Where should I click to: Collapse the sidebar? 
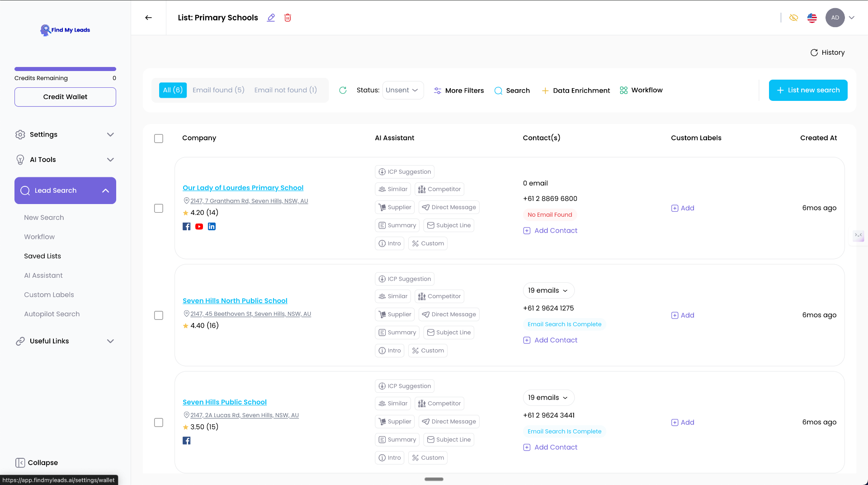pos(37,463)
